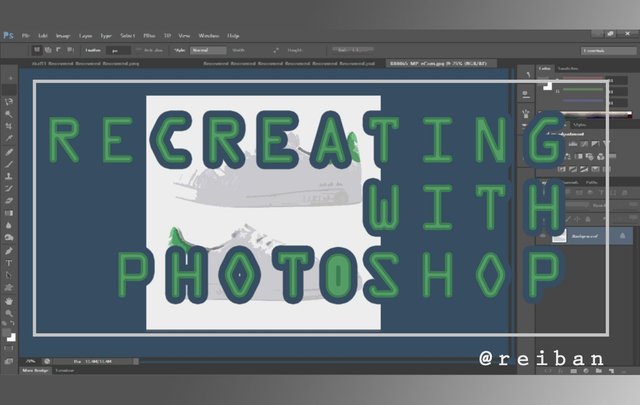
Task: Click the blue channel color slider
Action: click(583, 100)
